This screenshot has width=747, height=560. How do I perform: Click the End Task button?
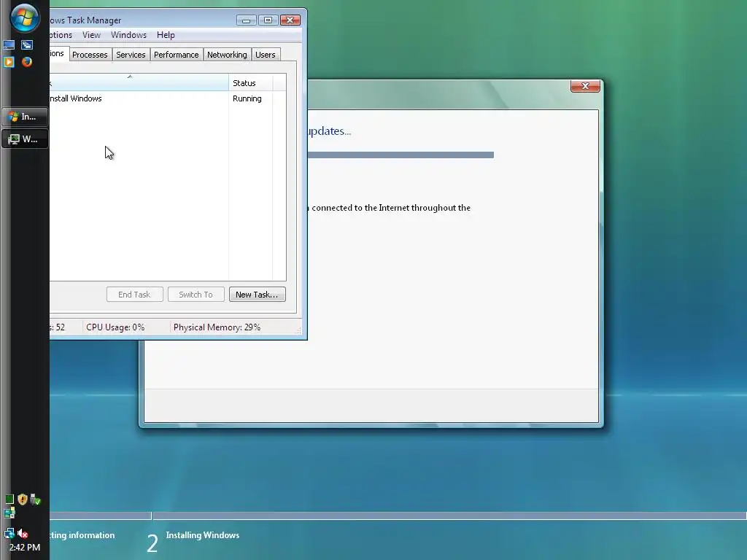pyautogui.click(x=134, y=295)
